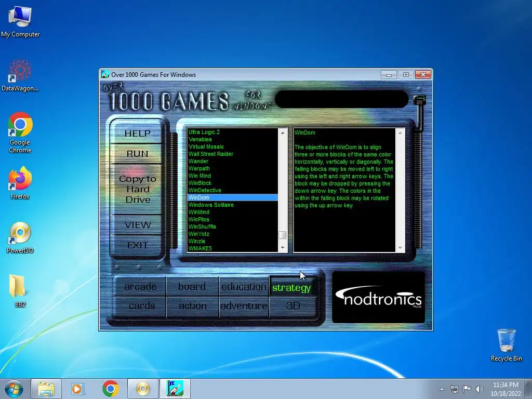Click description pane scroll up arrow
Image resolution: width=532 pixels, height=399 pixels.
400,132
